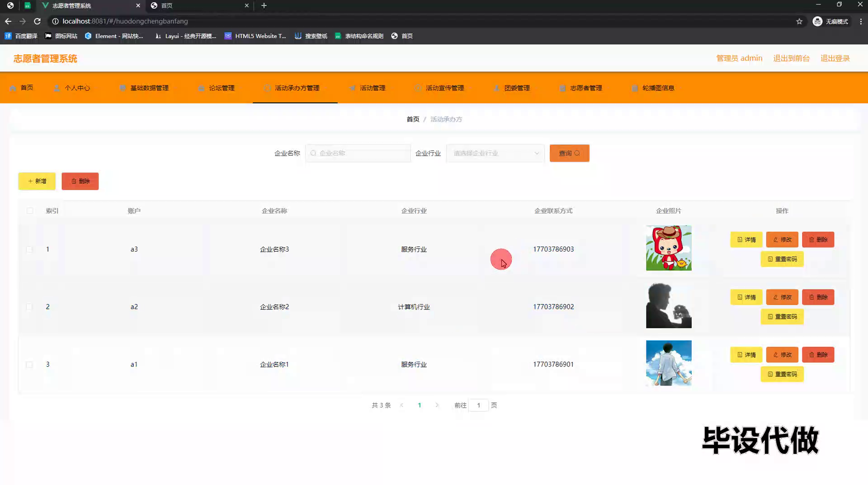Open 表结构命名规则 bookmark

(x=359, y=36)
